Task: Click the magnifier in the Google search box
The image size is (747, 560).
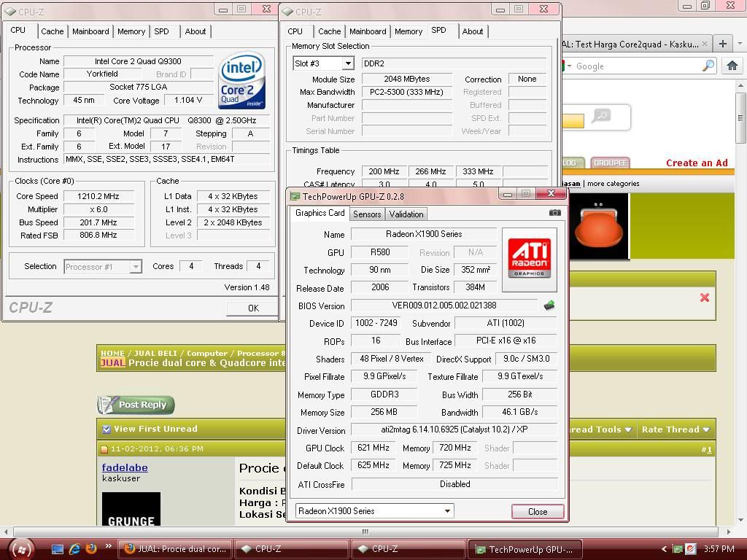Action: click(x=708, y=66)
